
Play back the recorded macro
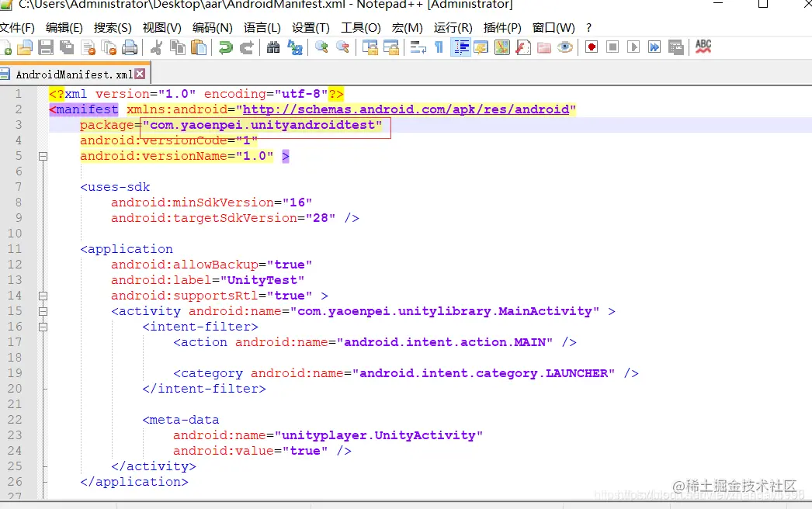tap(633, 47)
